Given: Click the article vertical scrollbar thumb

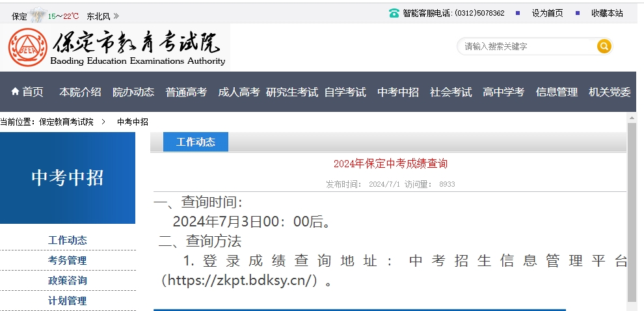Looking at the screenshot, I should pyautogui.click(x=632, y=212).
